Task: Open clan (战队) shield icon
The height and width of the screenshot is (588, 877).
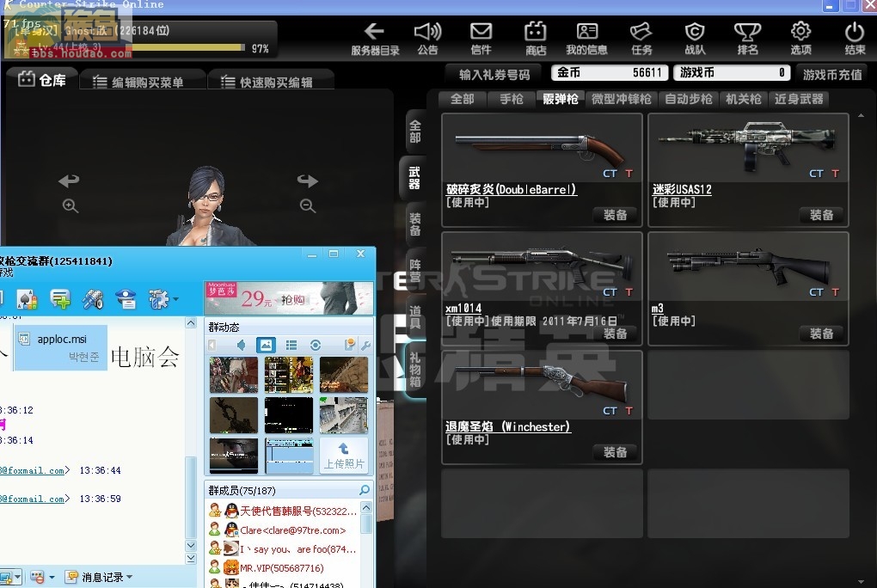Action: tap(695, 38)
